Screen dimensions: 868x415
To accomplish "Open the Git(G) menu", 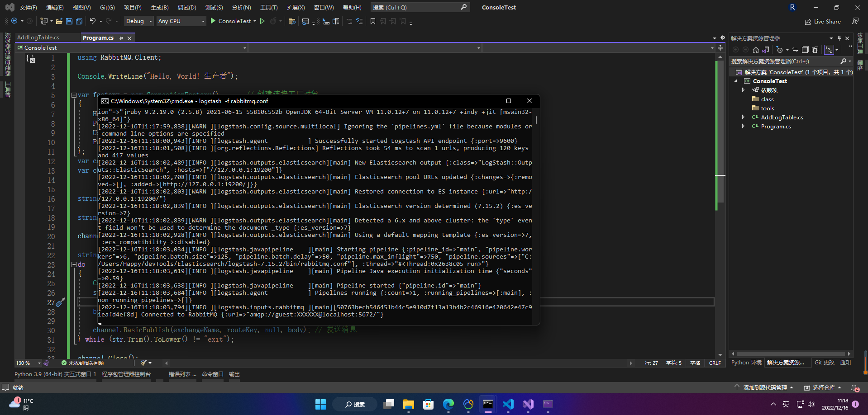I will [x=107, y=7].
